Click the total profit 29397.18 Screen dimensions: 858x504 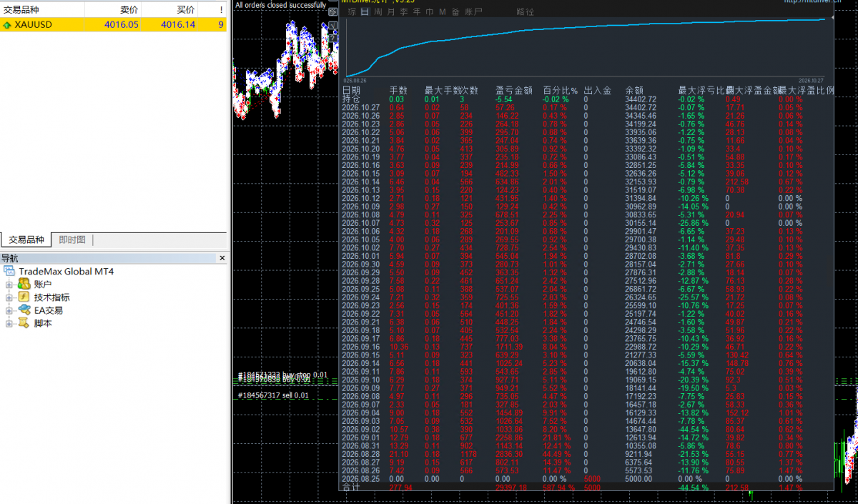(x=511, y=488)
